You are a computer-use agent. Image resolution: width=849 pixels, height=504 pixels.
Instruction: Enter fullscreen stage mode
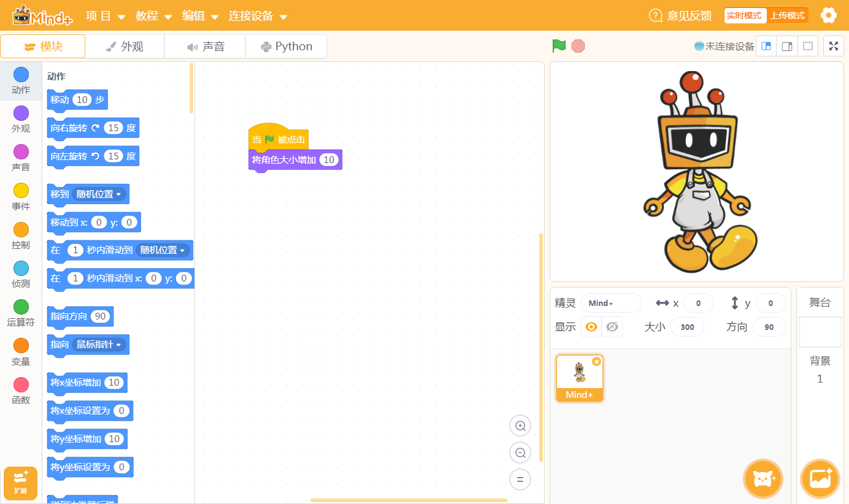[x=833, y=46]
